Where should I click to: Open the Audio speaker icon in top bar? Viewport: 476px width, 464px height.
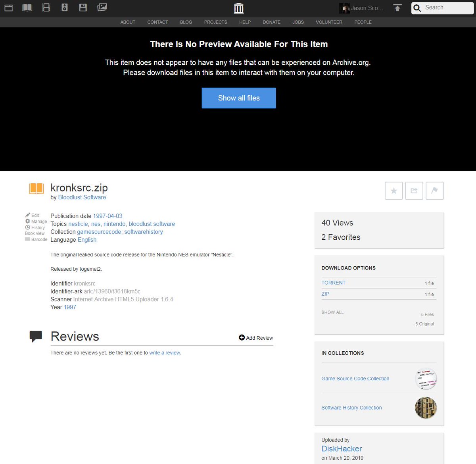[65, 8]
